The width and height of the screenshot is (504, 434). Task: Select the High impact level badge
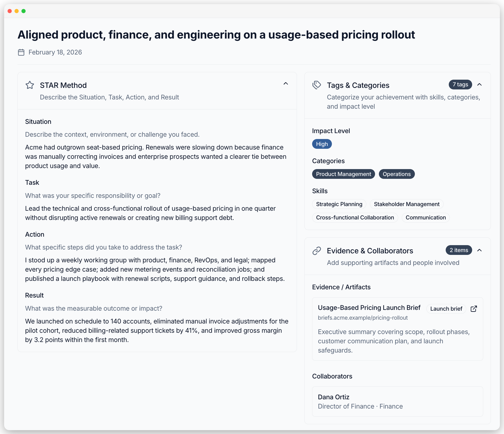tap(322, 144)
